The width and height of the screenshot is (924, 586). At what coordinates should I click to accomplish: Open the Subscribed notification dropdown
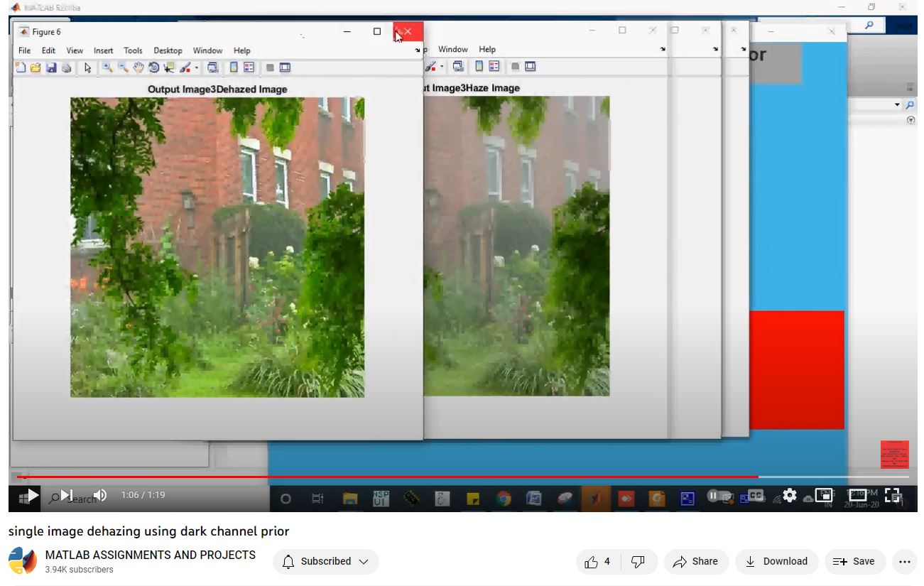(x=326, y=561)
